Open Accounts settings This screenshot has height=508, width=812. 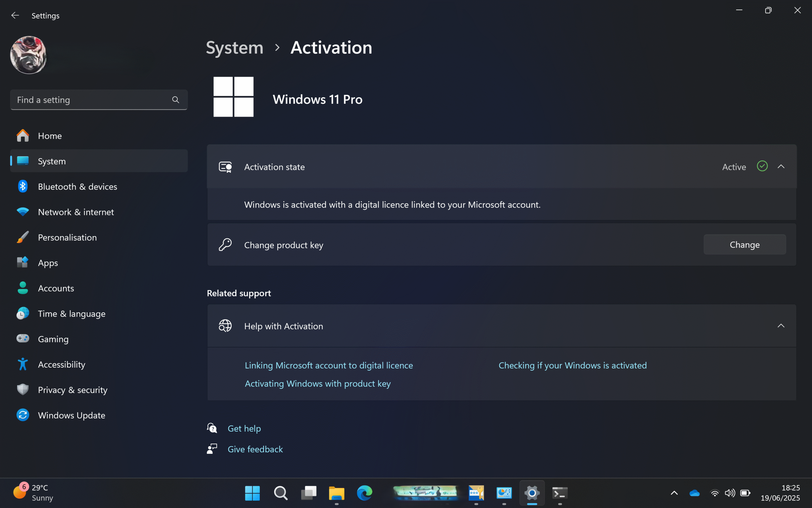coord(99,288)
